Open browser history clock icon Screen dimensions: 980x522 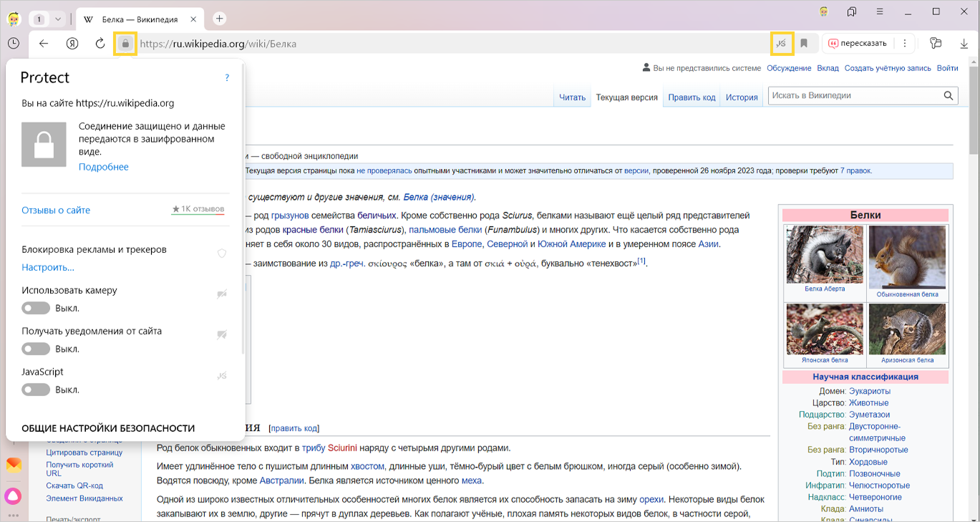point(14,44)
